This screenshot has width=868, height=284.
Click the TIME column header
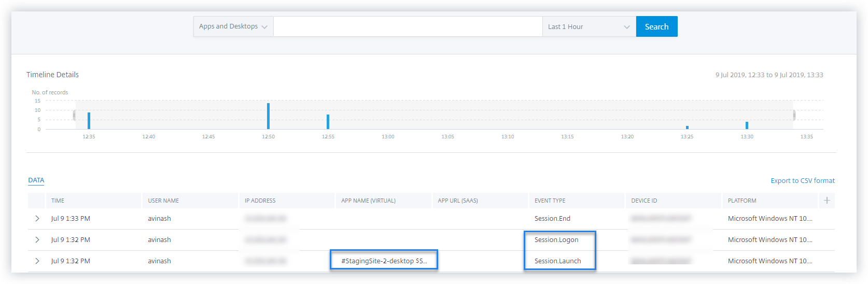click(x=93, y=201)
